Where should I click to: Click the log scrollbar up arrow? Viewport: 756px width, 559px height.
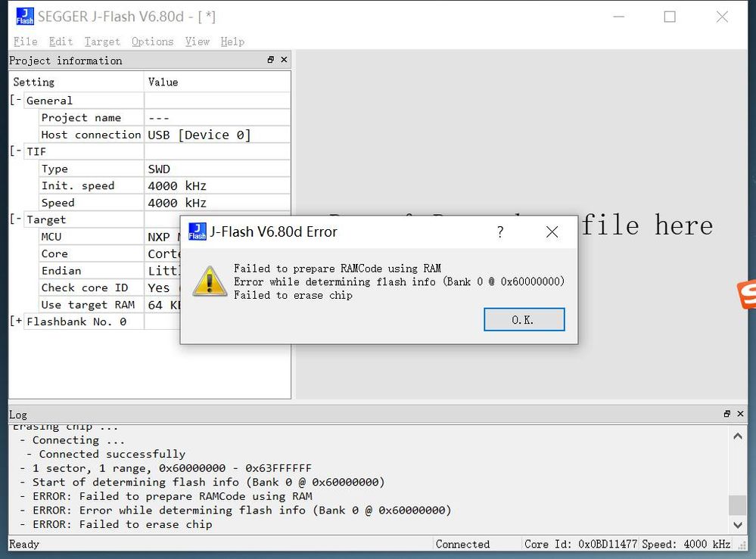(737, 436)
